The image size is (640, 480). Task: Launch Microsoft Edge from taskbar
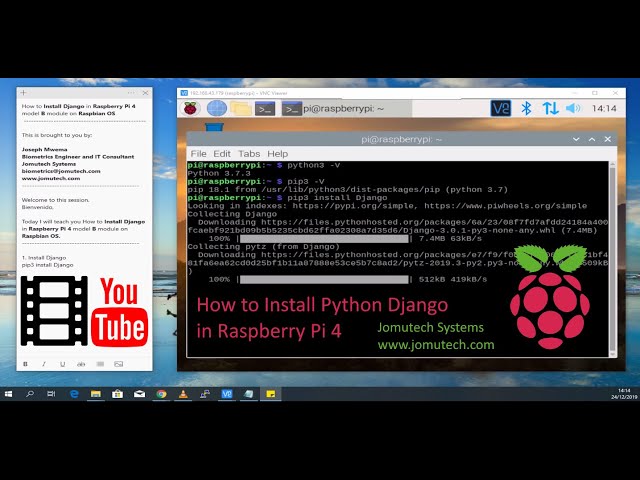click(74, 394)
